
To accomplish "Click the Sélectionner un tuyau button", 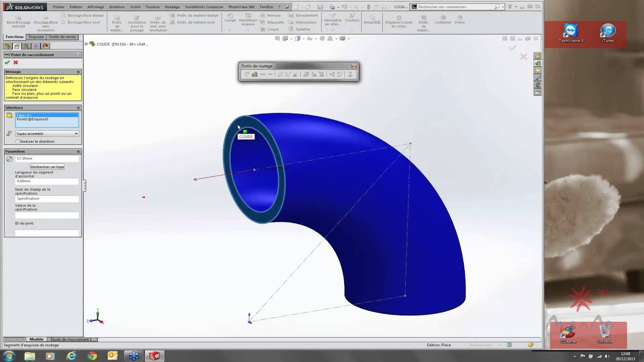I will [x=47, y=166].
